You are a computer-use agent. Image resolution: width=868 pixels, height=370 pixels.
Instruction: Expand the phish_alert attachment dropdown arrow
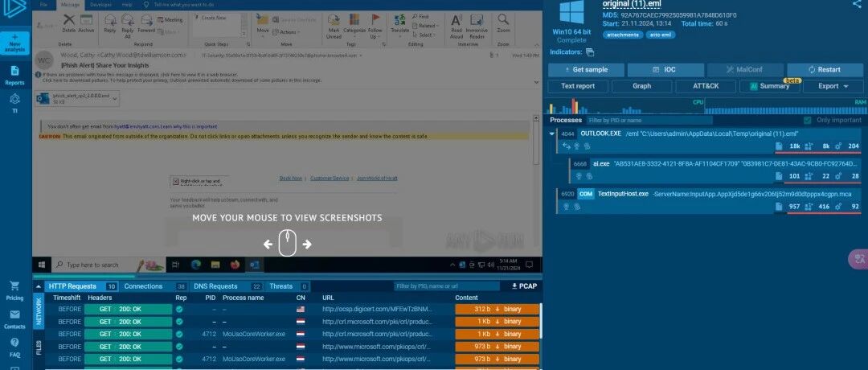115,99
